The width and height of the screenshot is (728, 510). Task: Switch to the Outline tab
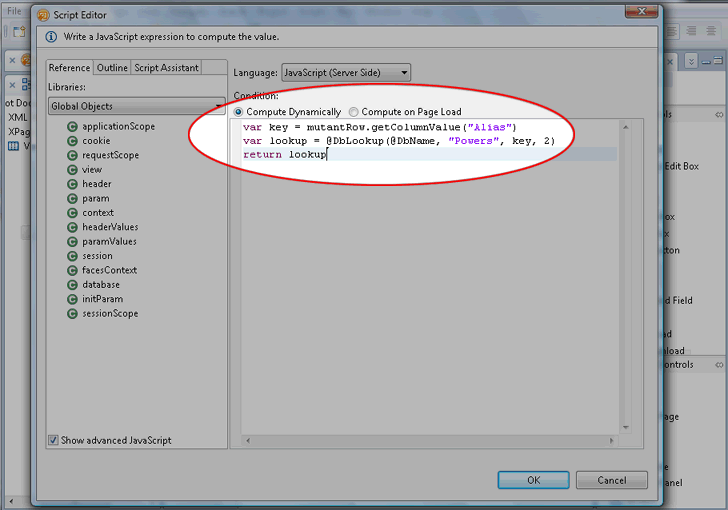tap(112, 68)
